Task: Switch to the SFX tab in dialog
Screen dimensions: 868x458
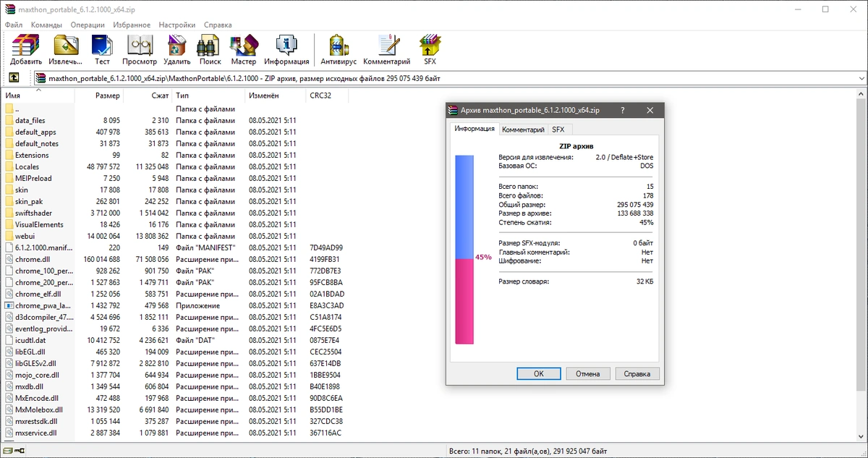Action: (558, 130)
